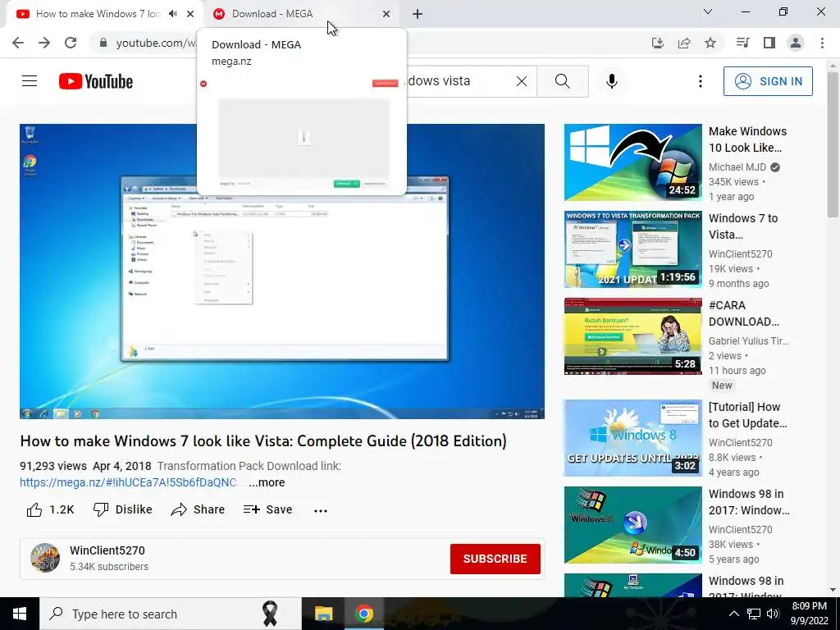Open WinClient5270 channel name link
This screenshot has height=630, width=840.
click(107, 550)
